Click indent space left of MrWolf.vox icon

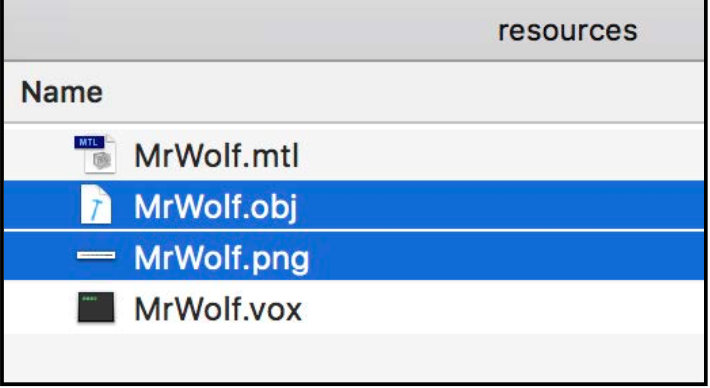click(40, 307)
